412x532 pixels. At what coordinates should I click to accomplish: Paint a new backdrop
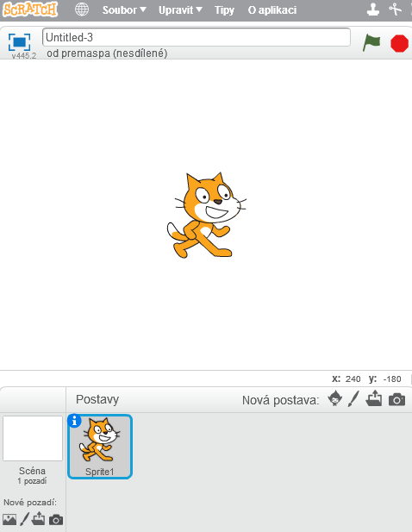[x=24, y=519]
